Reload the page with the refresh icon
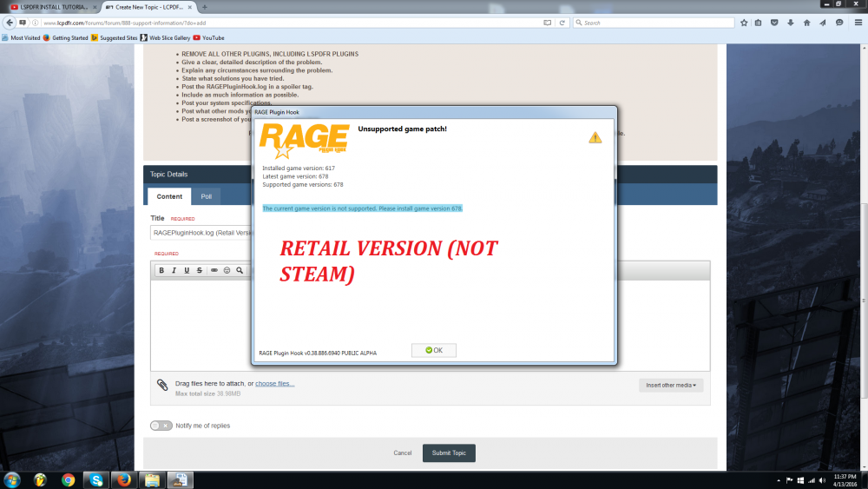Image resolution: width=868 pixels, height=489 pixels. 562,23
